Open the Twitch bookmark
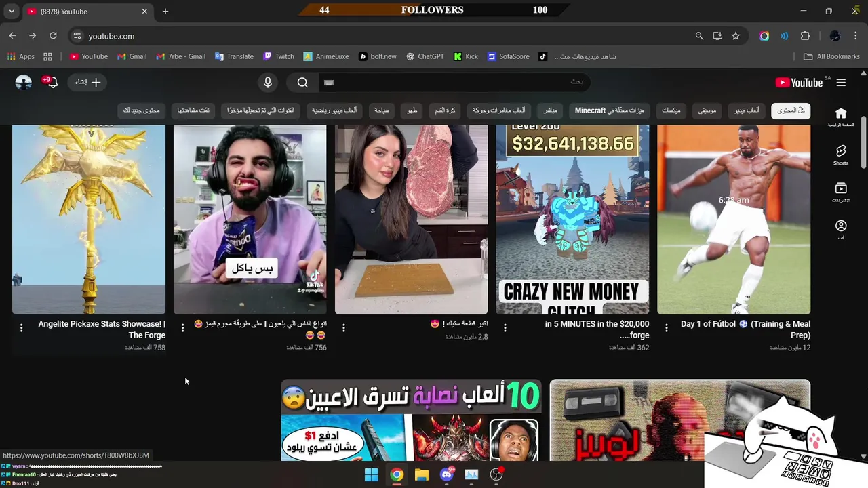Viewport: 868px width, 488px height. pos(279,56)
